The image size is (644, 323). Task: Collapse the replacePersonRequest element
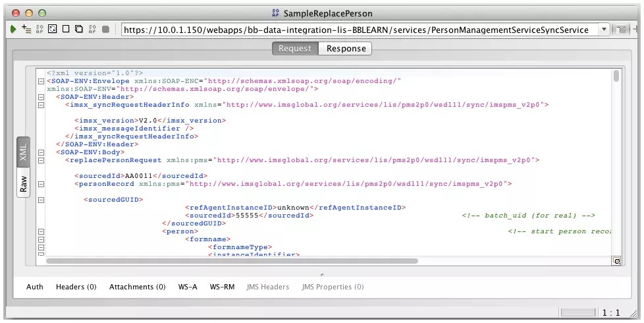[x=41, y=160]
